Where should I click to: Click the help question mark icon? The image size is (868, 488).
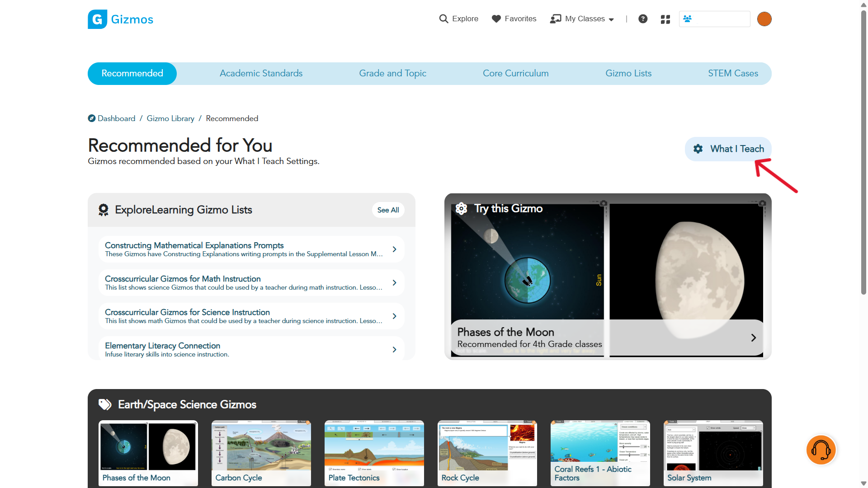[x=643, y=19]
